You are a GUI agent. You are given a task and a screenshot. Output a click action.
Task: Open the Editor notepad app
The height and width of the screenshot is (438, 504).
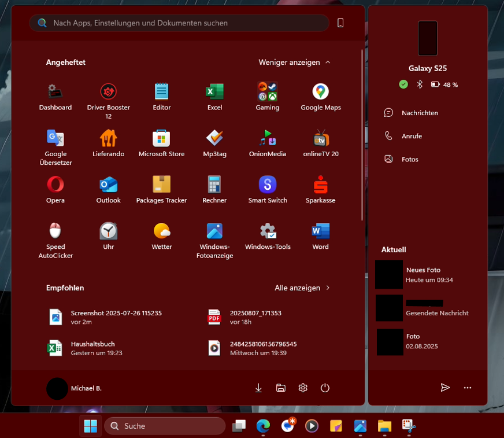click(162, 97)
